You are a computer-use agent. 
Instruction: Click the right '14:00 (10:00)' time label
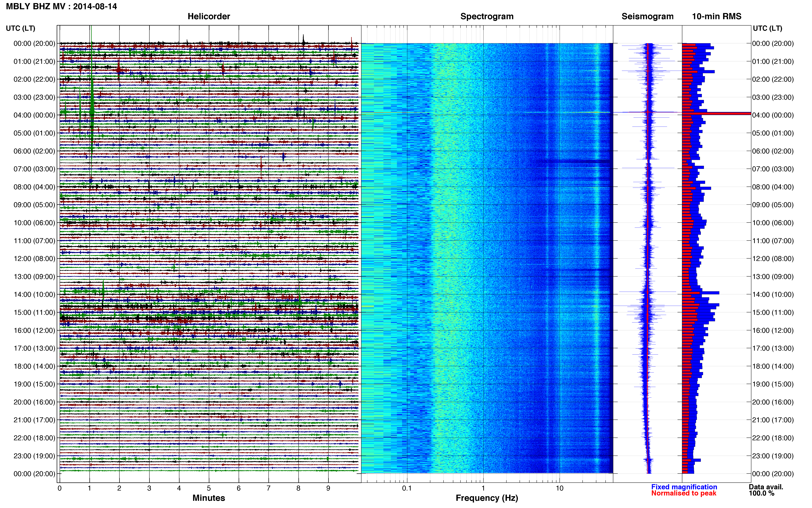click(773, 295)
